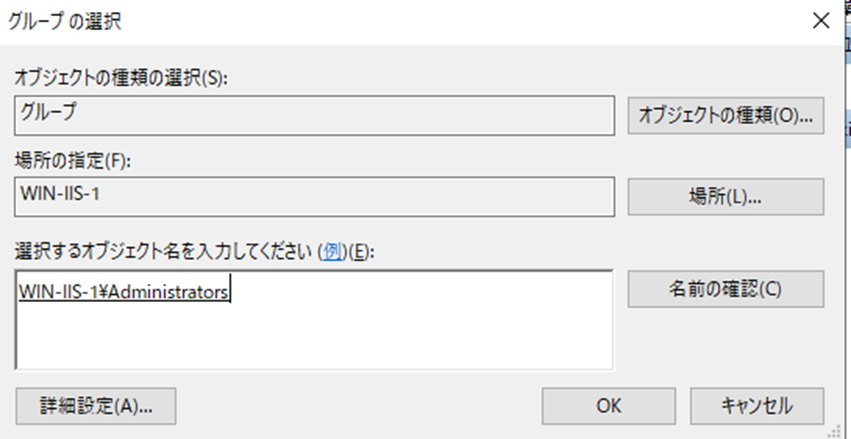The image size is (851, 439).
Task: Click the グループ object type field
Action: pyautogui.click(x=314, y=115)
